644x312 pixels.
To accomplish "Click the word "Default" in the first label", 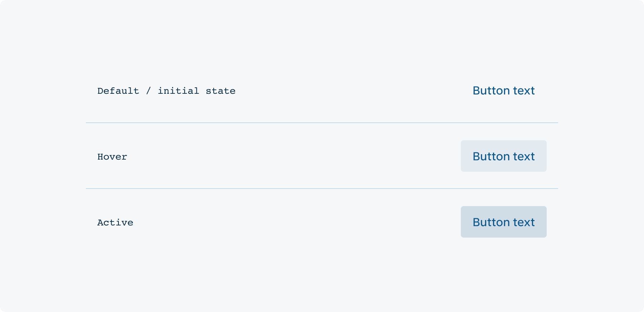I will 118,91.
